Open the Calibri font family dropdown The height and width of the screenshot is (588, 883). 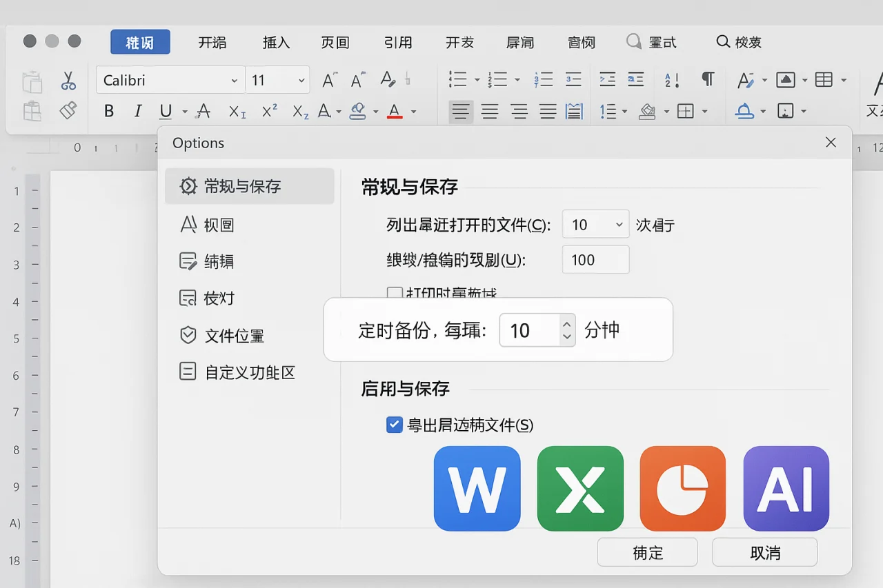[170, 80]
